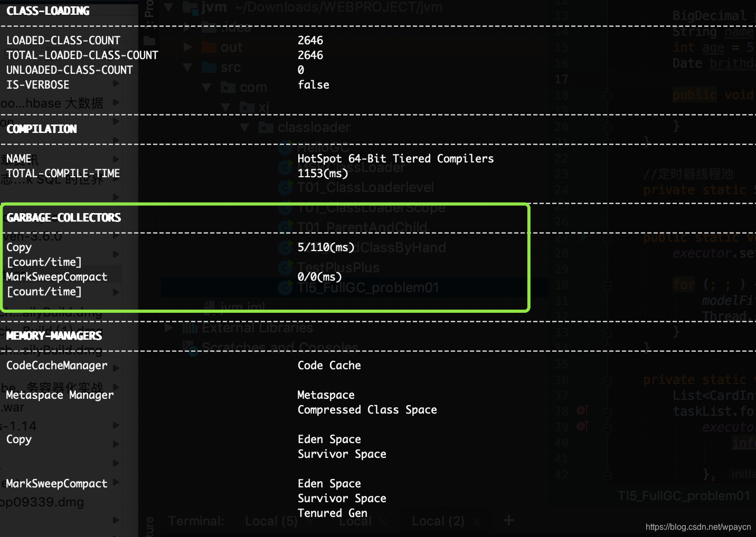
Task: Click the External Libraries icon
Action: (x=190, y=328)
